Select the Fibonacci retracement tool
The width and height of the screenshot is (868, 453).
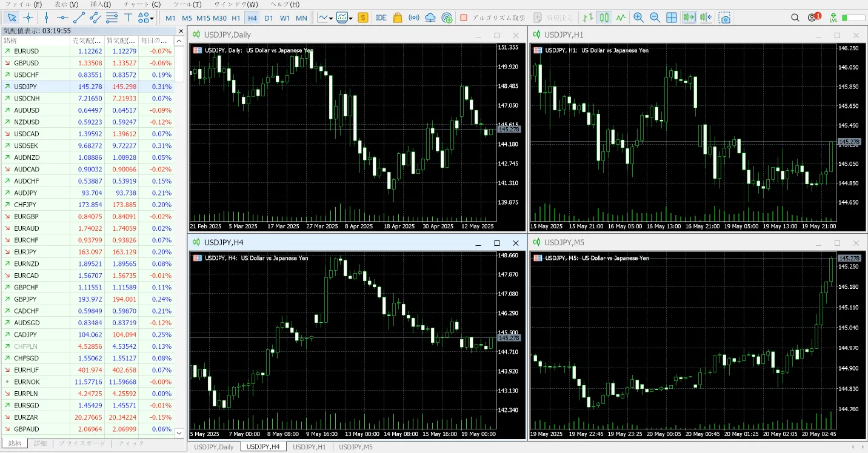112,18
